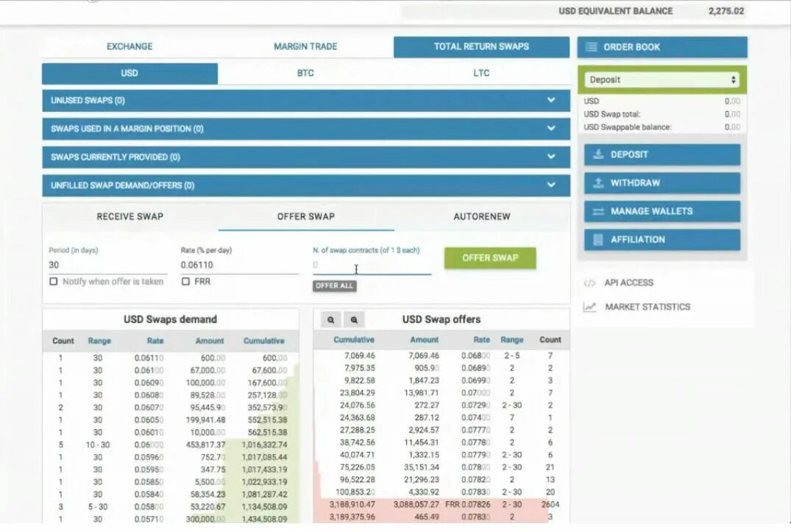The image size is (791, 532).
Task: Select the FRR 0.07826 row in swap offers
Action: [441, 506]
